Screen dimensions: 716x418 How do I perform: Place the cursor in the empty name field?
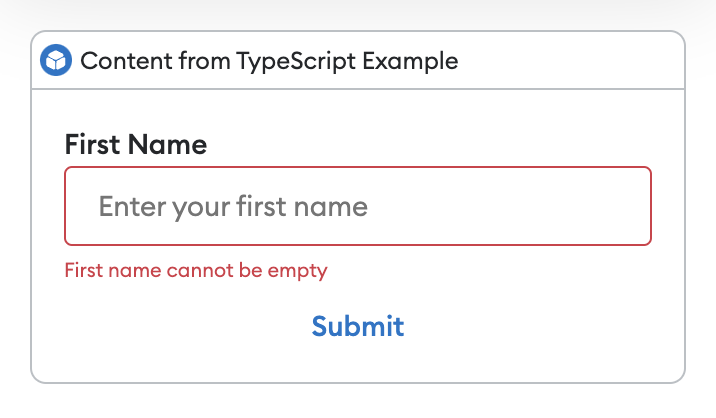pyautogui.click(x=358, y=206)
